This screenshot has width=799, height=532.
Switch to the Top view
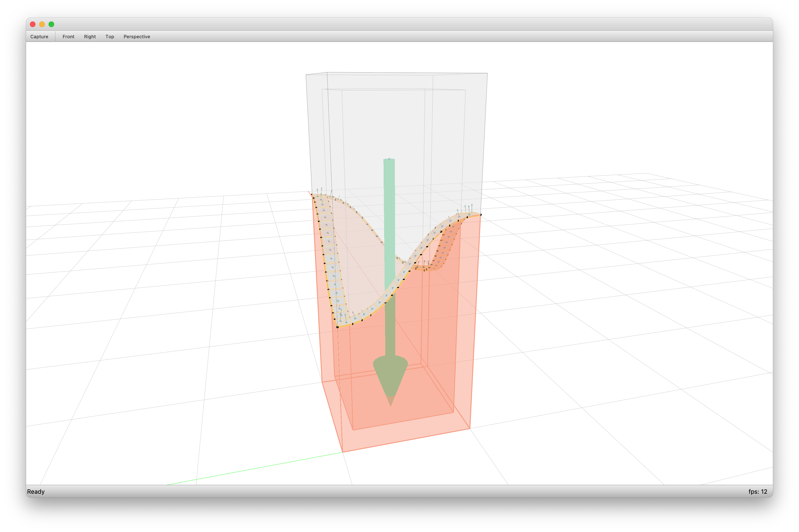pos(110,37)
